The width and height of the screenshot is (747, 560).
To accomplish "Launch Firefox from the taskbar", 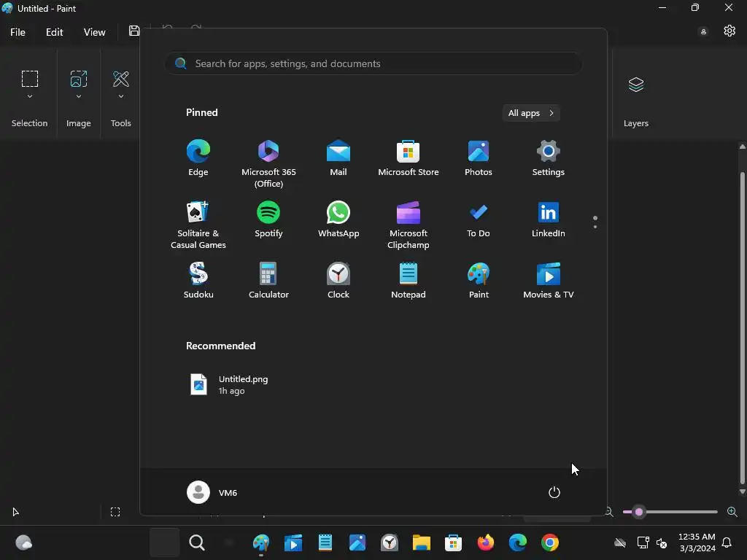I will pos(485,542).
